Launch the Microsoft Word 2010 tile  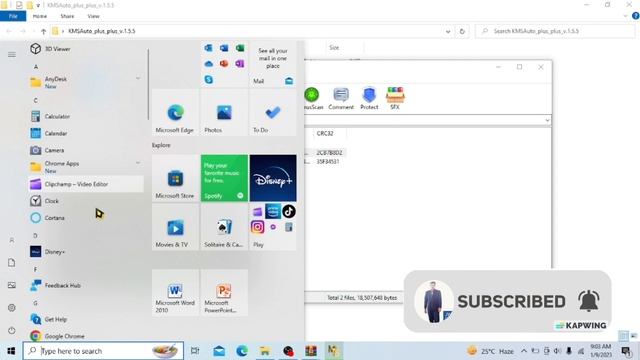click(175, 293)
